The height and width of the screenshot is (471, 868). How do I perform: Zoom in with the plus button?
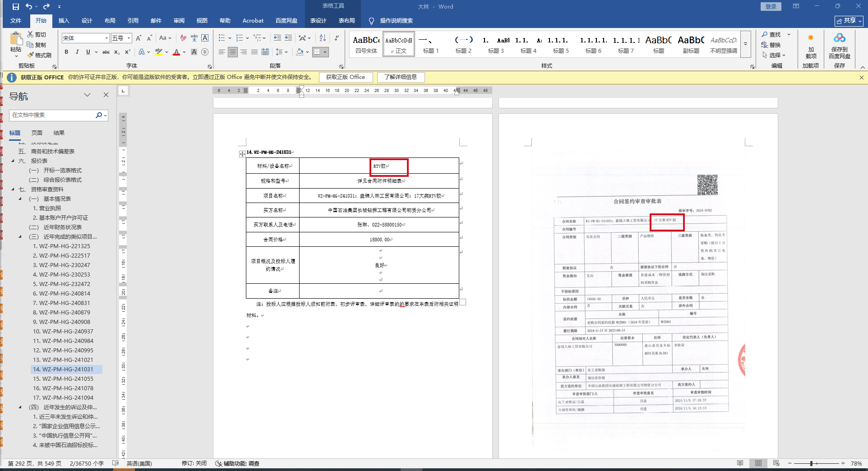point(843,463)
